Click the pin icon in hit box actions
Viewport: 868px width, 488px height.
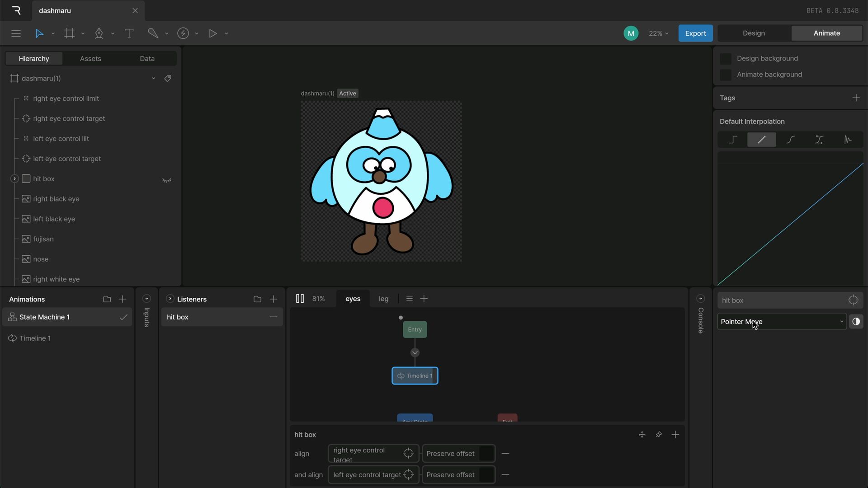pyautogui.click(x=659, y=435)
